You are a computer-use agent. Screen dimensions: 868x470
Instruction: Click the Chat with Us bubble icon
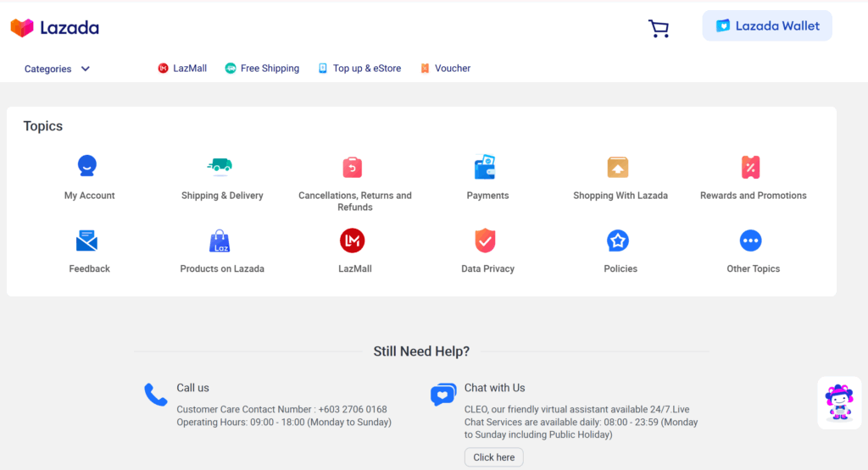coord(443,395)
